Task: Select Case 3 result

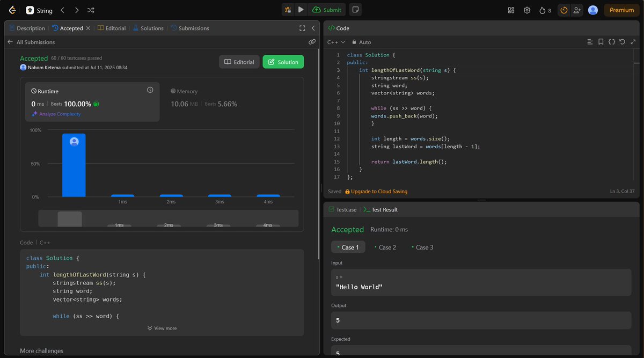Action: tap(422, 247)
